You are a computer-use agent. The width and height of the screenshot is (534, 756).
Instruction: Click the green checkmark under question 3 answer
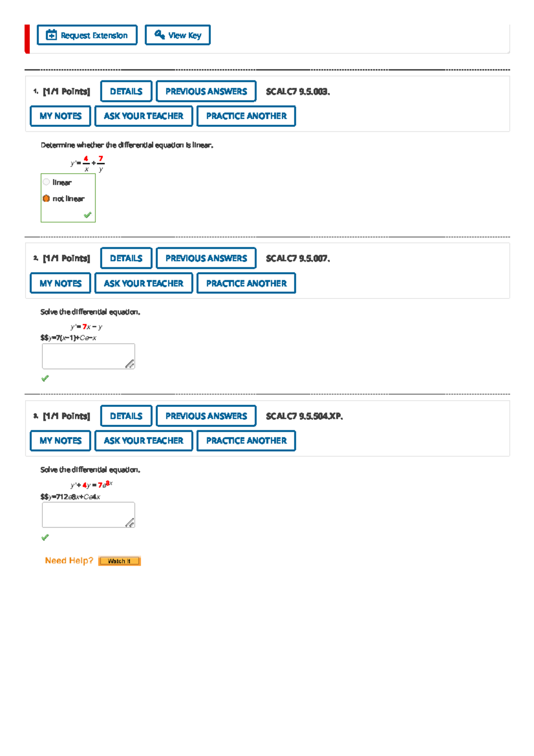click(x=45, y=537)
